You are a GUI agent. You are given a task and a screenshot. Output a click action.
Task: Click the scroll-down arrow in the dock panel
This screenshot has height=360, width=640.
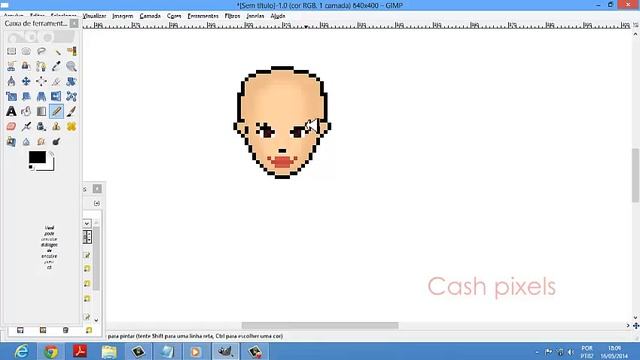pos(96,320)
